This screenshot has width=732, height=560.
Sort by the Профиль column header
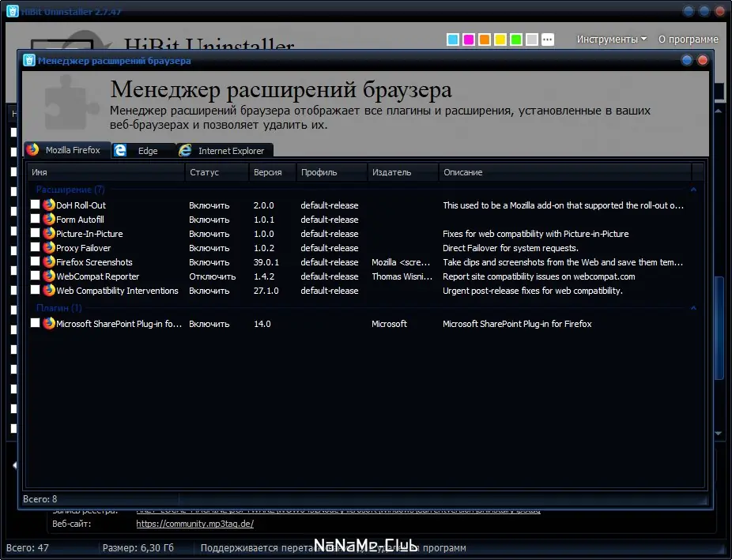click(332, 172)
